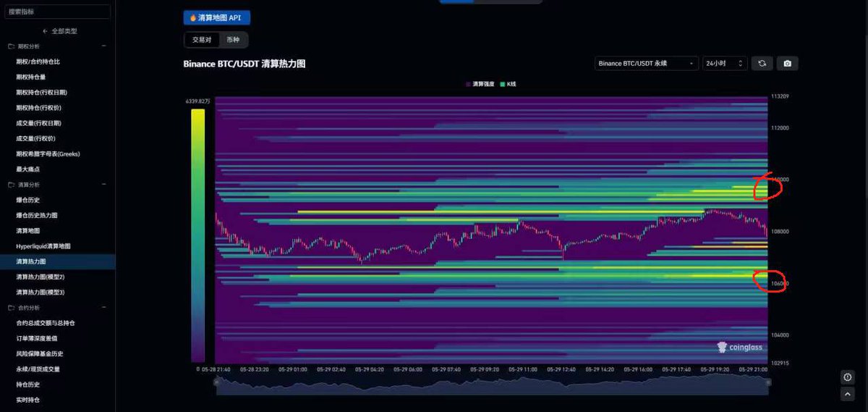
Task: Switch to the 币种 tab
Action: point(232,40)
